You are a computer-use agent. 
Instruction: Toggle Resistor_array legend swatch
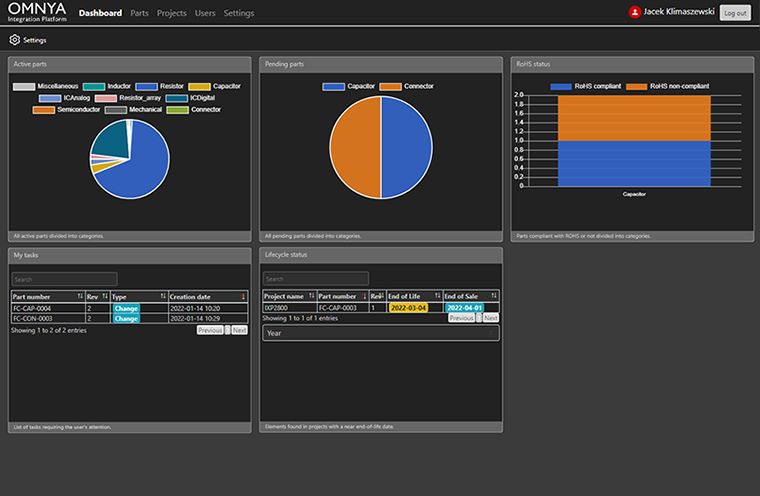coord(106,98)
